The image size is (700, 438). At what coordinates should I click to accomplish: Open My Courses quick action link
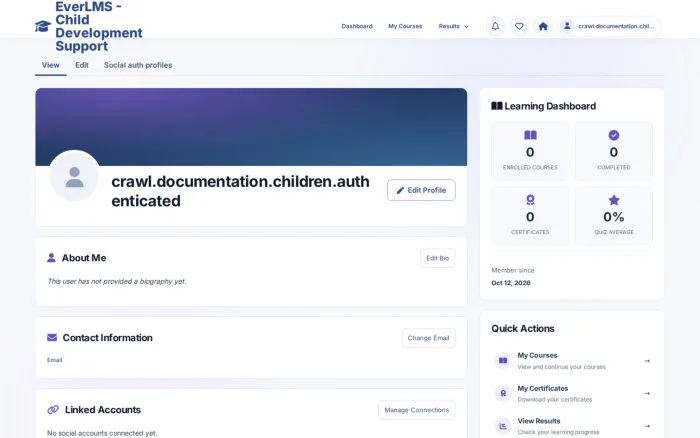point(572,361)
